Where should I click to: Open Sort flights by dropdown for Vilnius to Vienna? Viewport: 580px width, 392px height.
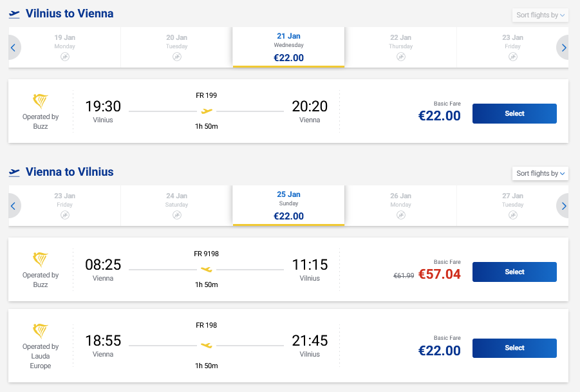[540, 15]
